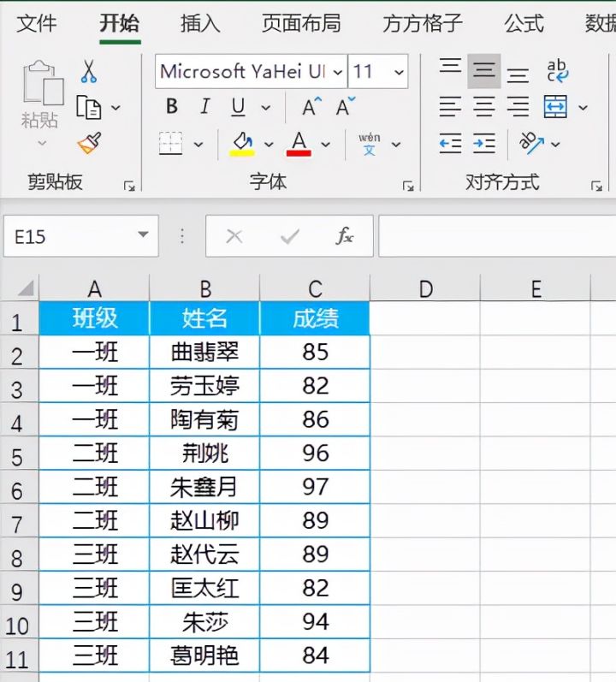This screenshot has width=616, height=682.
Task: Decrease indent
Action: tap(450, 144)
